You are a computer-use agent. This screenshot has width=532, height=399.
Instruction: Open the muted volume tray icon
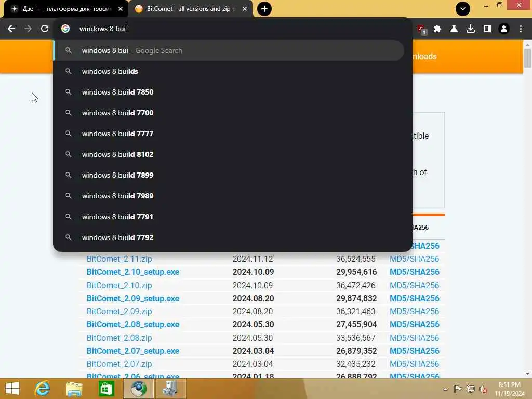[x=483, y=389]
